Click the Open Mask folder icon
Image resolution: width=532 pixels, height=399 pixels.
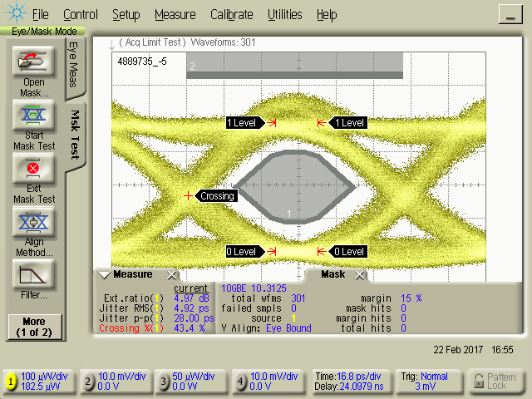(x=33, y=62)
